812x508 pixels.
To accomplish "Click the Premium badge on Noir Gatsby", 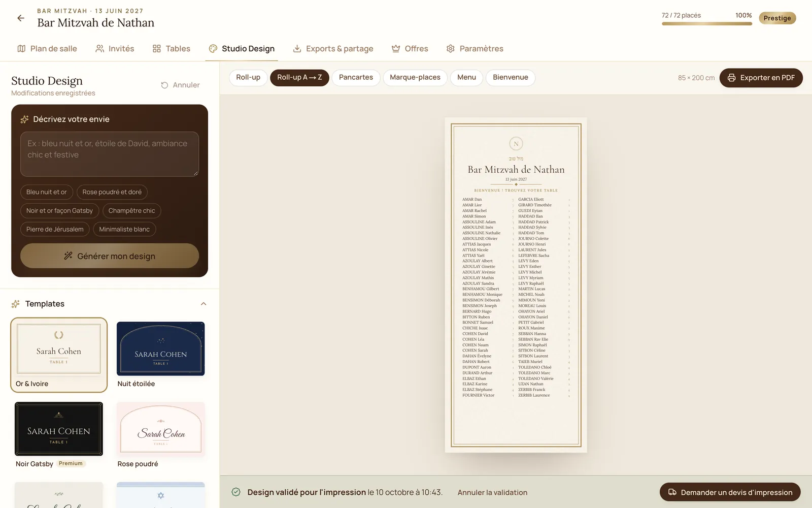I will pos(71,464).
